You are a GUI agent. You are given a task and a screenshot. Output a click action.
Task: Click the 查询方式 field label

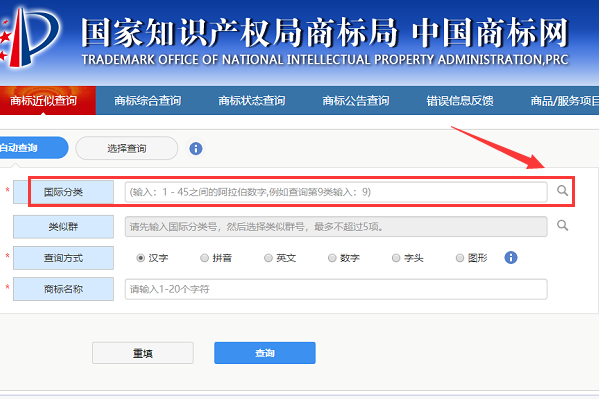[x=63, y=258]
